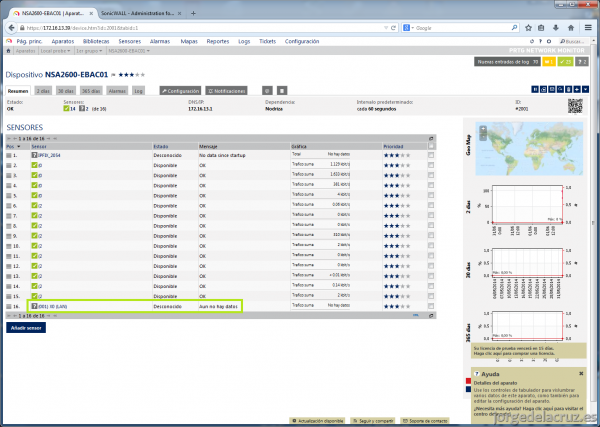Click the QR code image for device

click(575, 106)
